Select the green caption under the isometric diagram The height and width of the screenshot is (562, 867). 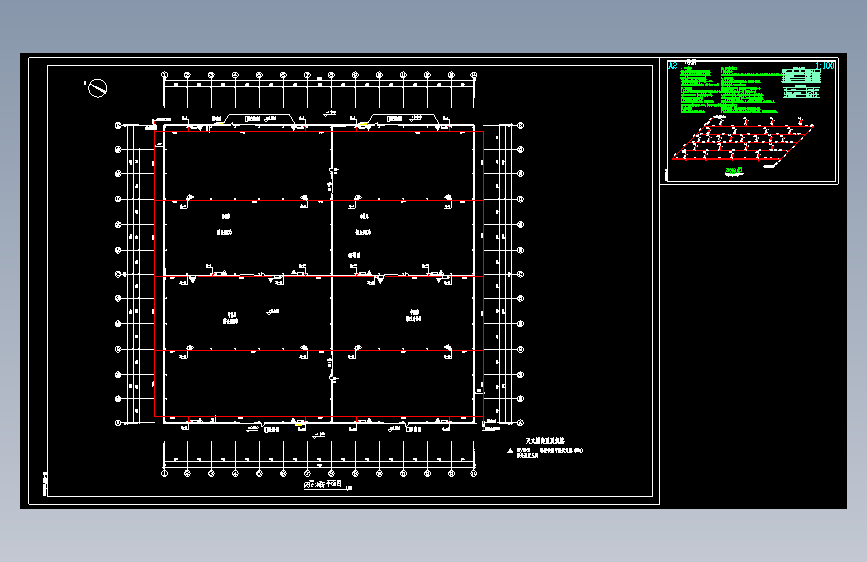(734, 172)
